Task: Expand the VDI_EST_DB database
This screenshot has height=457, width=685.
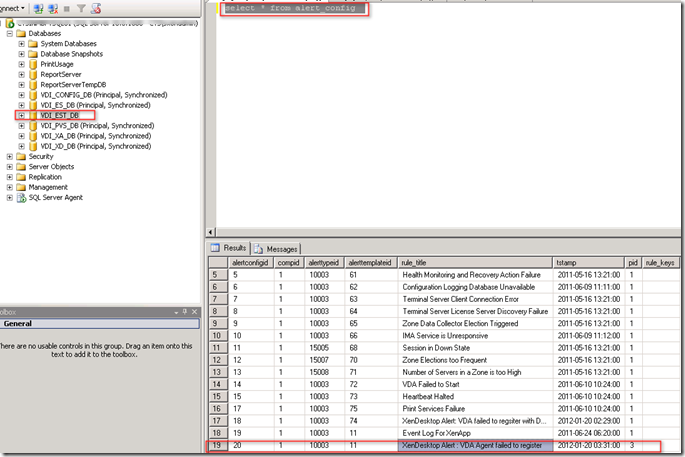Action: tap(21, 115)
